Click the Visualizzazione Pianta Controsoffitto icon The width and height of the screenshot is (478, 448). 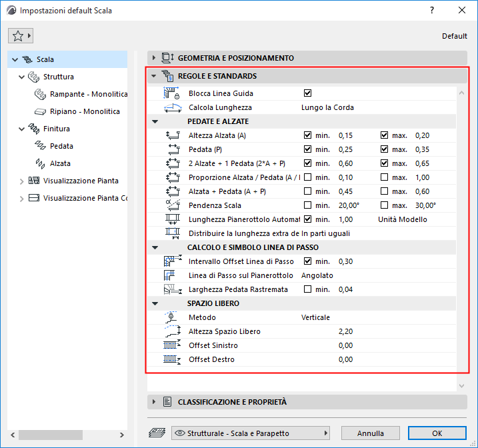[x=34, y=198]
